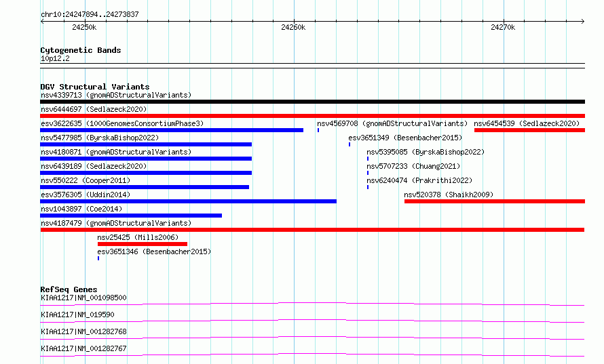Open the nsv6240474 (Prakrithi2022) label
This screenshot has width=604, height=364.
click(x=419, y=180)
